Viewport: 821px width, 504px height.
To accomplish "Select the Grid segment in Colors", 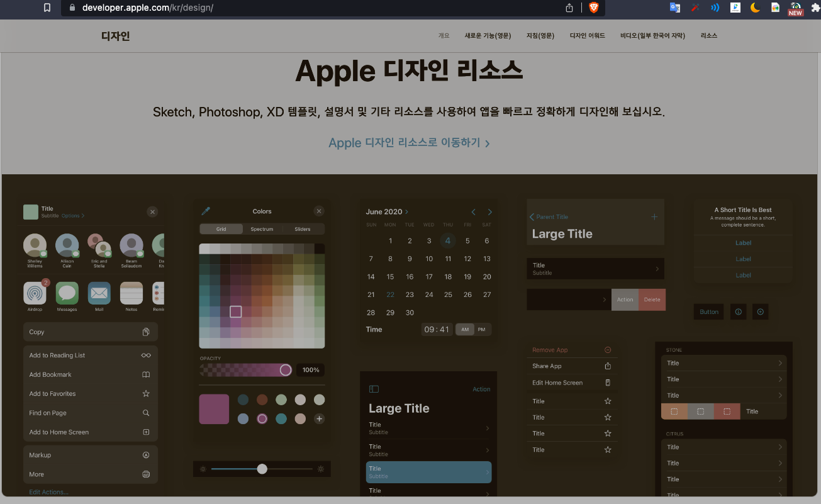I will (x=221, y=229).
